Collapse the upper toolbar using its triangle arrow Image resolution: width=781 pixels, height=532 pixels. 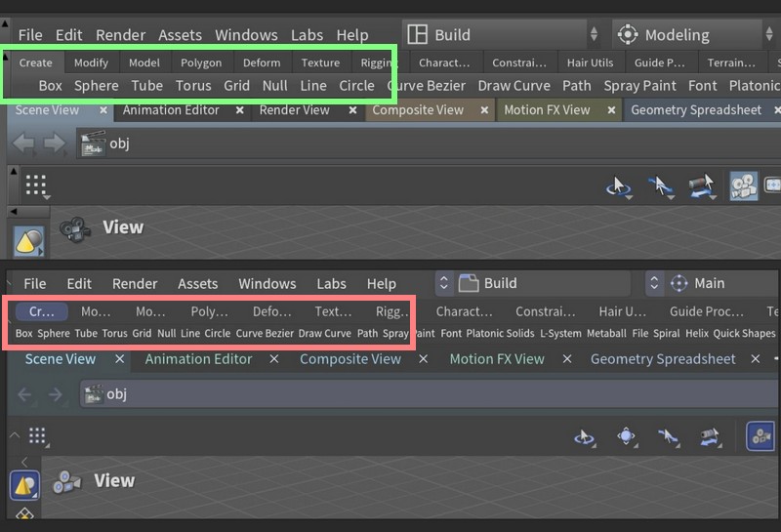tap(14, 172)
